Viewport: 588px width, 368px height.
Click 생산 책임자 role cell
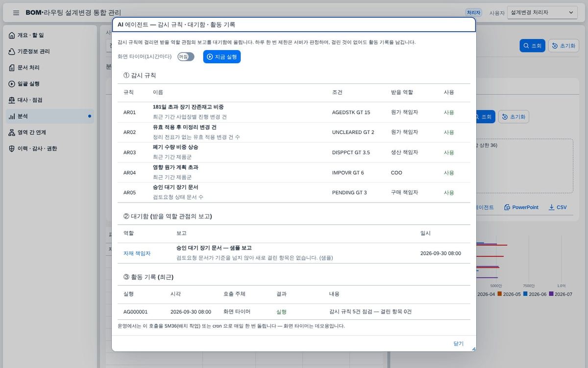[x=404, y=153]
